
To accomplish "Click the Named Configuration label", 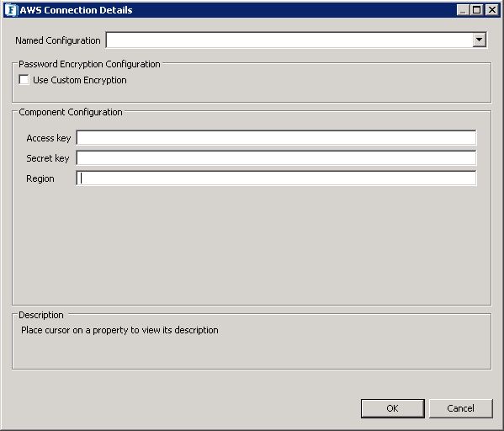I will coord(58,40).
